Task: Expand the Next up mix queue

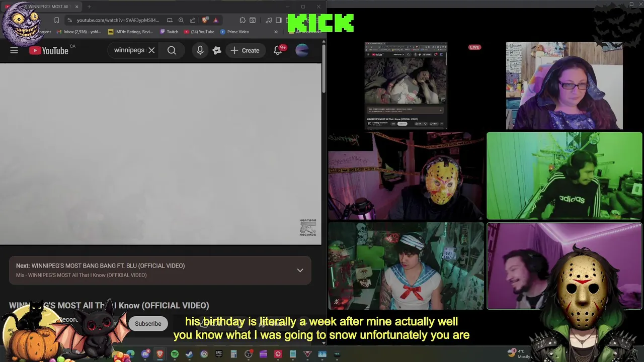Action: (x=300, y=270)
